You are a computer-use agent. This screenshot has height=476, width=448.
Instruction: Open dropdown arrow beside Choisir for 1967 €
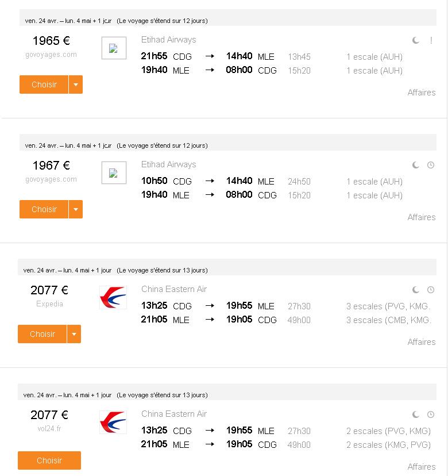coord(76,209)
